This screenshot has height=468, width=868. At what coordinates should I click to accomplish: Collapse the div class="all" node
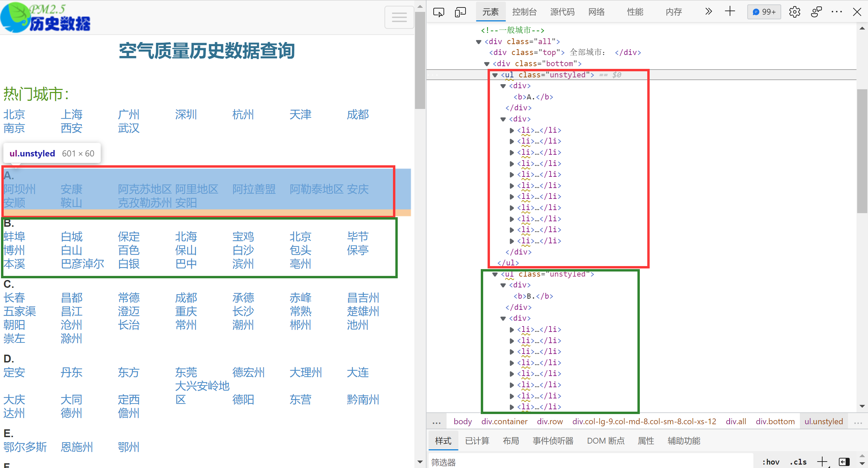coord(478,42)
